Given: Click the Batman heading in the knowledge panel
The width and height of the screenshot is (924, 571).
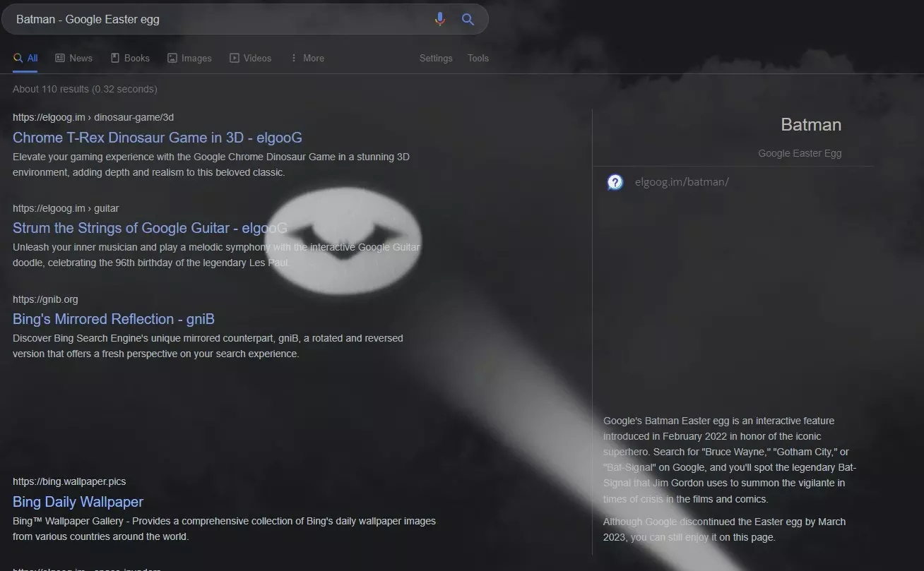Looking at the screenshot, I should pyautogui.click(x=811, y=125).
